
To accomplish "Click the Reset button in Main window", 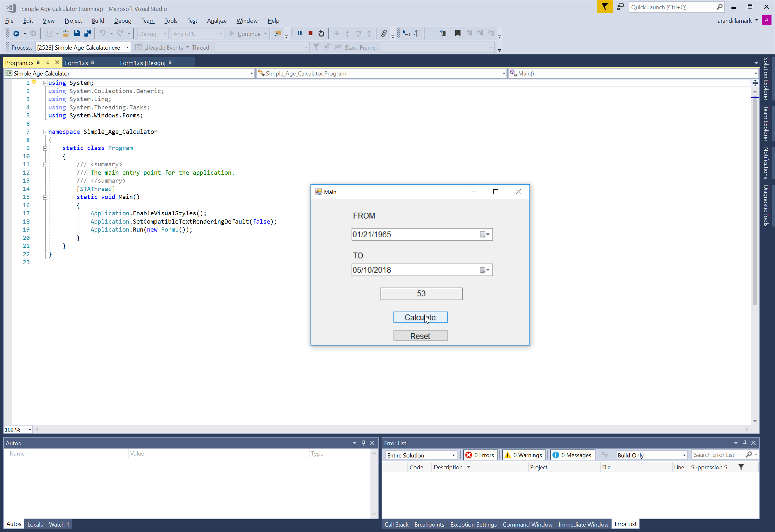I will tap(420, 336).
